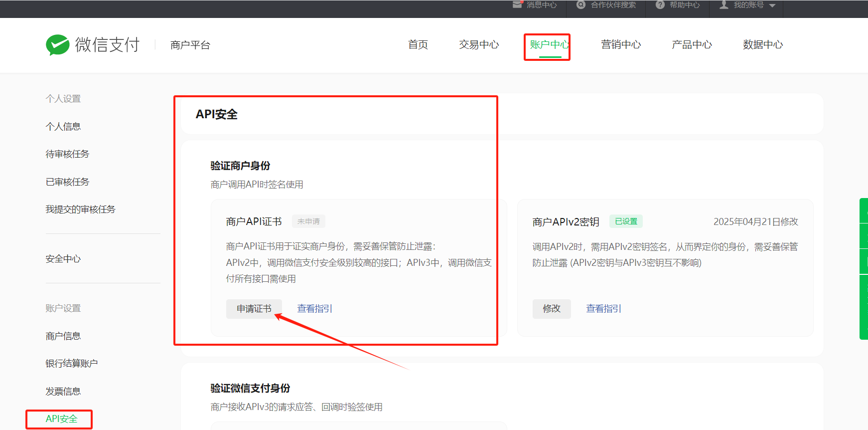Open the 营销中心 navigation tab
The image size is (868, 430).
621,45
